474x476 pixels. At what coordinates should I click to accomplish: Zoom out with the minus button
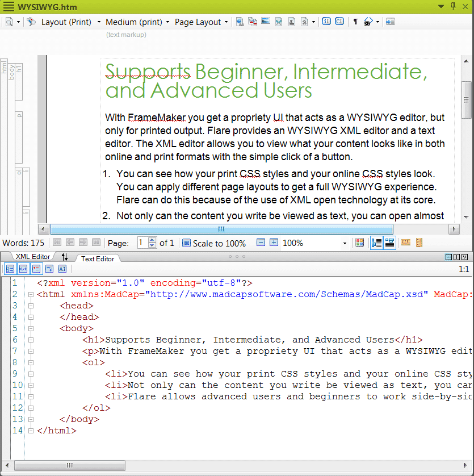click(x=261, y=242)
